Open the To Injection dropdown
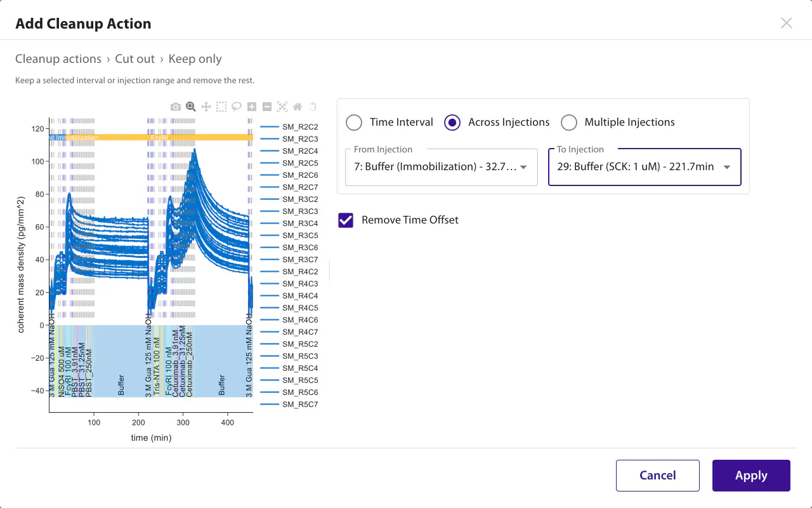Image resolution: width=812 pixels, height=508 pixels. pyautogui.click(x=645, y=167)
